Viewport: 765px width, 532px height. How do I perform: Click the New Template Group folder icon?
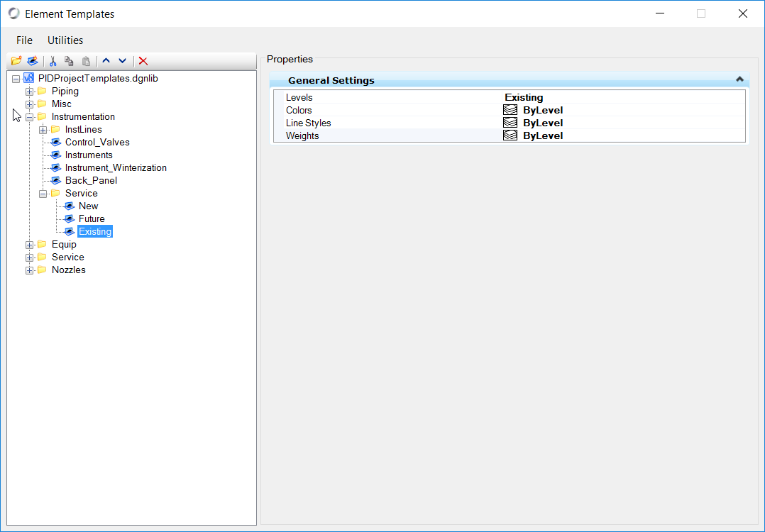pyautogui.click(x=16, y=61)
